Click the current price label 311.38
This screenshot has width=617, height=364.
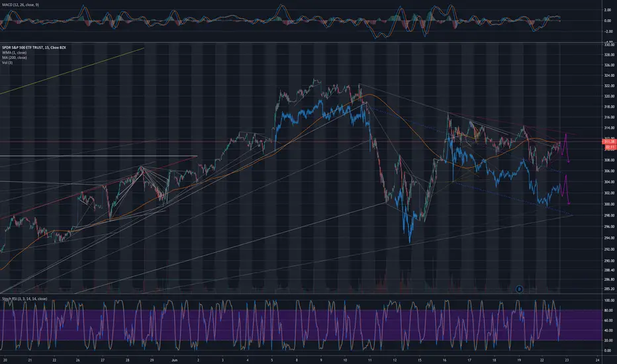tap(610, 142)
